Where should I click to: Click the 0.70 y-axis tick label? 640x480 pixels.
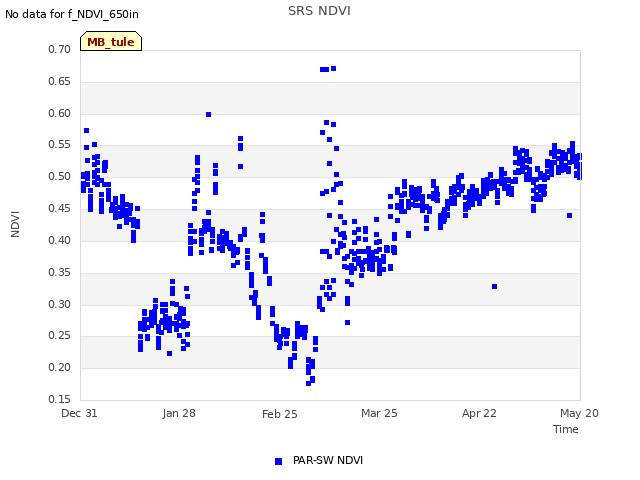click(x=60, y=49)
